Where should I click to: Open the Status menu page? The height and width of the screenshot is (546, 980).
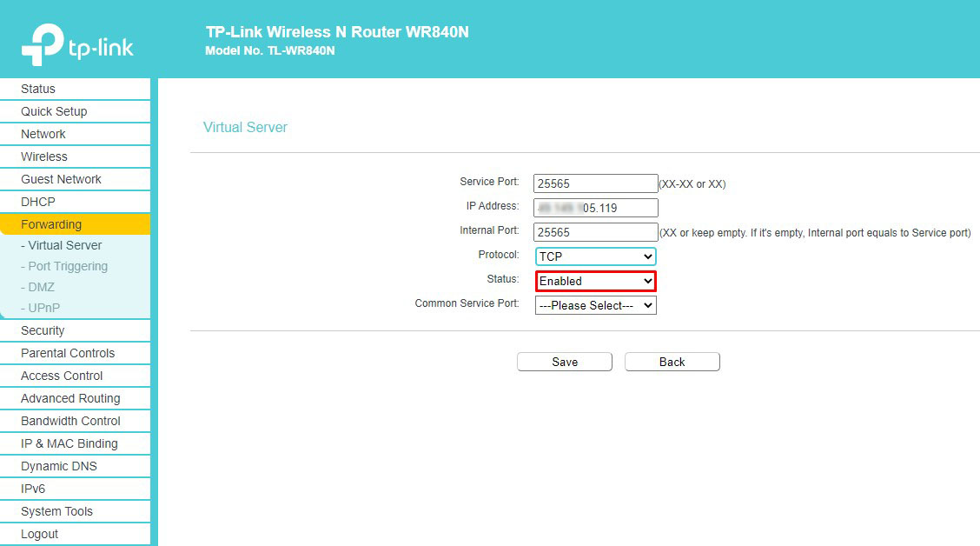click(75, 89)
